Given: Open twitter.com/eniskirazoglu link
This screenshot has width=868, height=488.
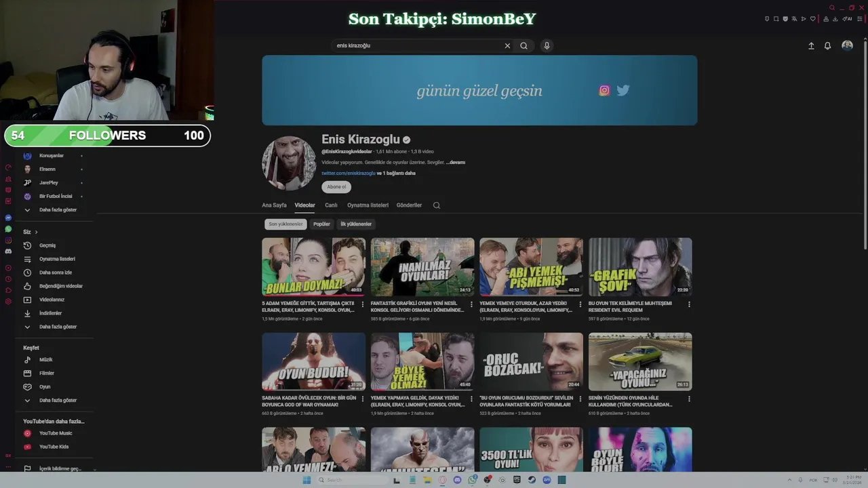Looking at the screenshot, I should tap(348, 174).
